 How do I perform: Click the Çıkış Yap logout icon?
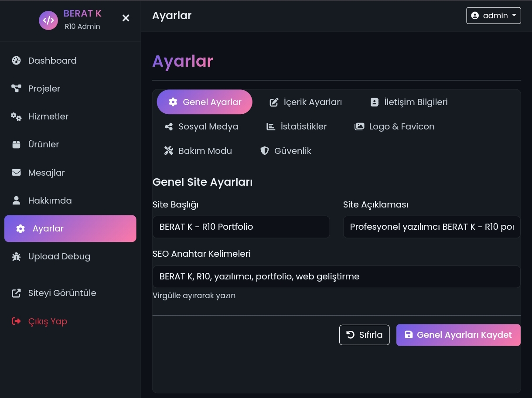click(x=16, y=321)
